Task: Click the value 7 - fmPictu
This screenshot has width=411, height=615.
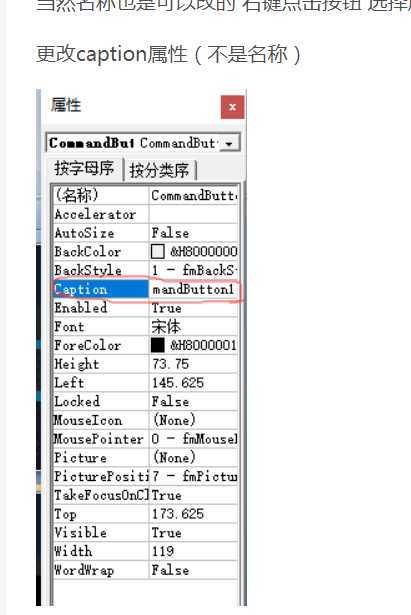Action: (194, 476)
